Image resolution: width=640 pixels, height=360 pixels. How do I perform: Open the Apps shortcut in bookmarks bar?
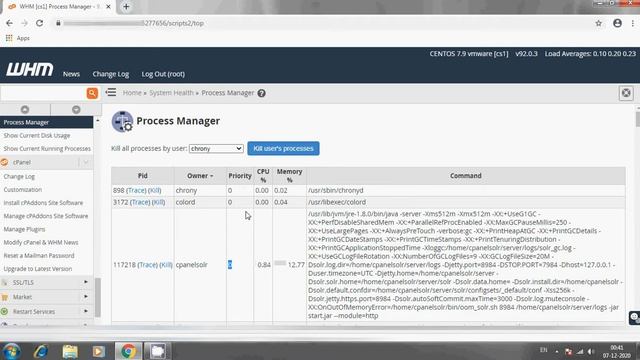point(18,38)
